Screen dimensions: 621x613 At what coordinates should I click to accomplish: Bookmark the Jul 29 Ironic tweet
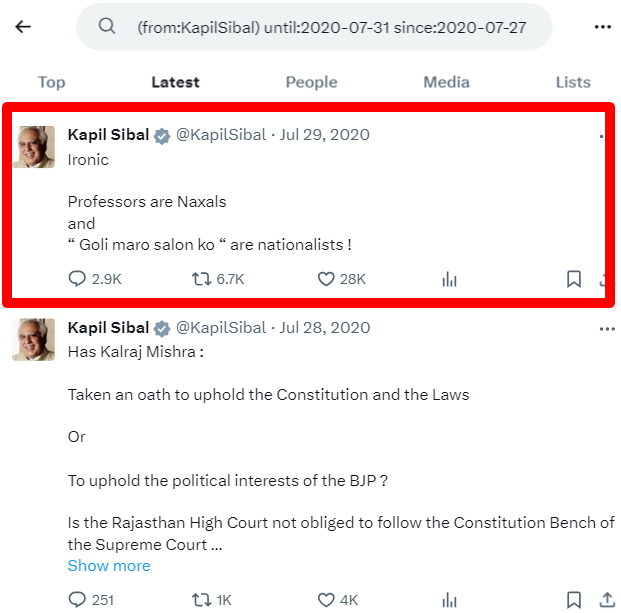[574, 279]
